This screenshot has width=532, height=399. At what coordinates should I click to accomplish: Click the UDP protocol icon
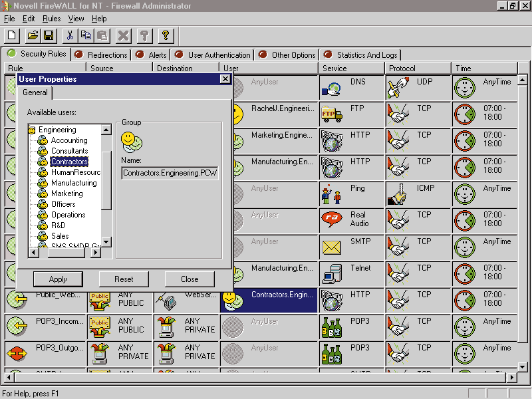pyautogui.click(x=398, y=88)
